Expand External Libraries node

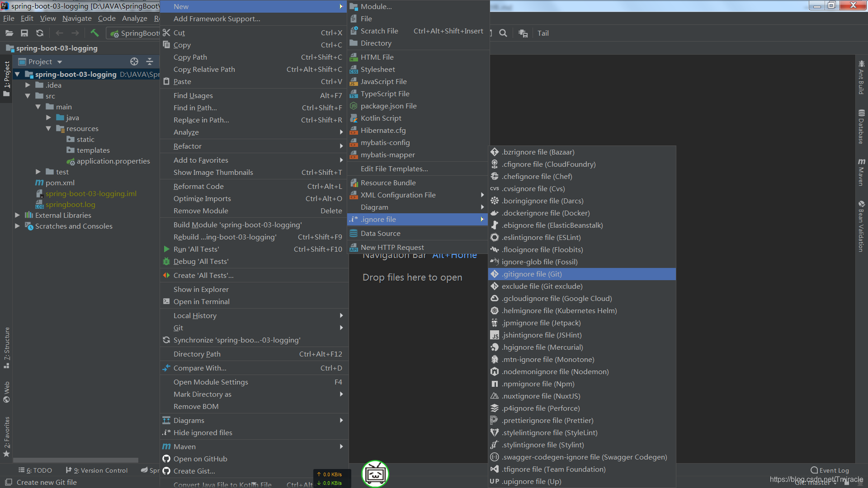click(17, 215)
